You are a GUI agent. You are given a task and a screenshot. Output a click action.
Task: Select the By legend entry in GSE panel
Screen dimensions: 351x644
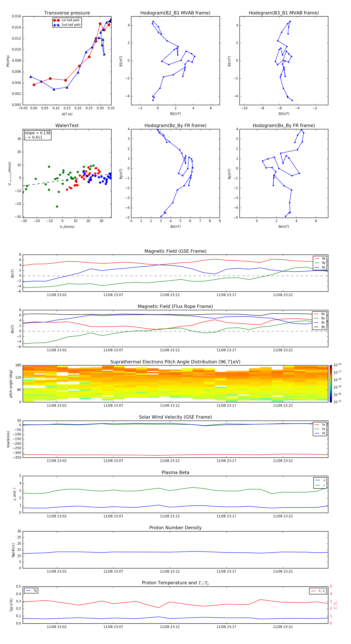320,263
